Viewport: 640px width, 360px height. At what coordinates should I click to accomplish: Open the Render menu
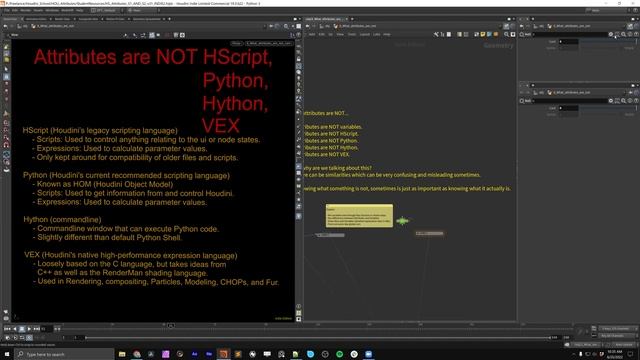(25, 10)
